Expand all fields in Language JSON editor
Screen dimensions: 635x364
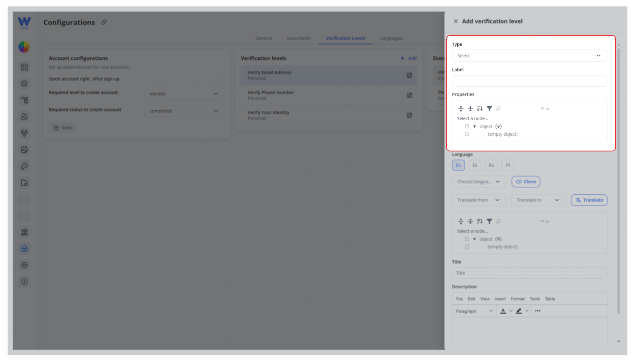461,221
